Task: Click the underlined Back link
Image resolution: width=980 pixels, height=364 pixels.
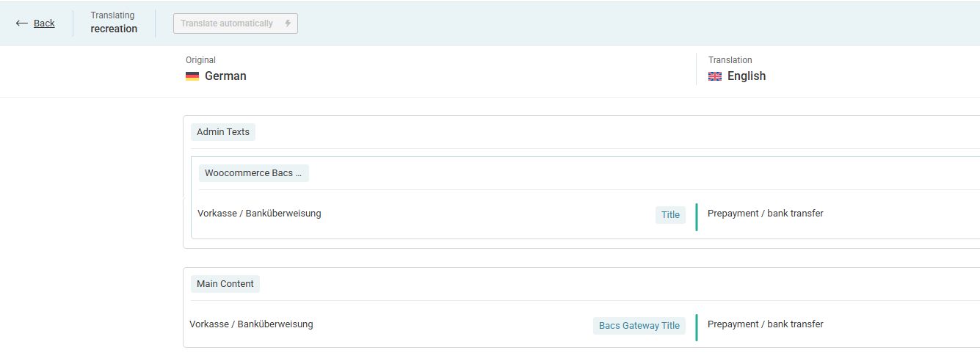Action: click(x=44, y=23)
